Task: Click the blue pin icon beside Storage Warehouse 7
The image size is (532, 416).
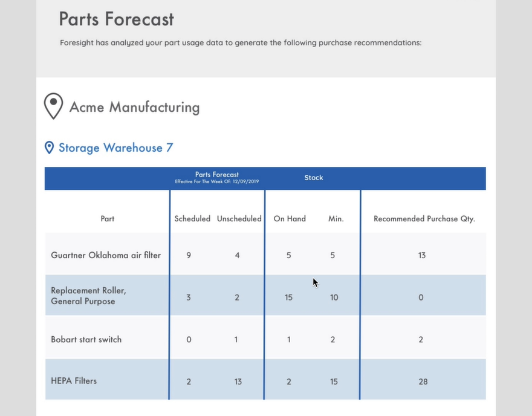Action: coord(50,148)
